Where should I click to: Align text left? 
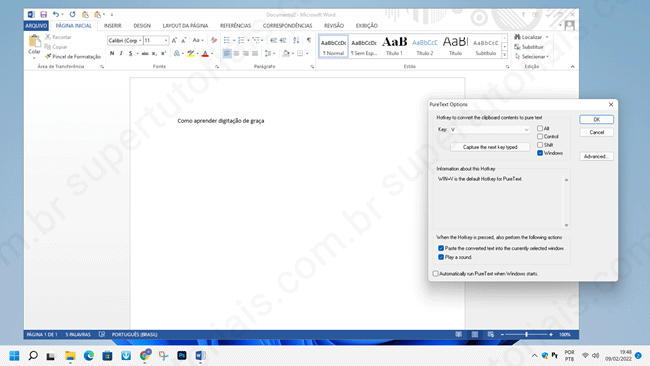pos(227,53)
